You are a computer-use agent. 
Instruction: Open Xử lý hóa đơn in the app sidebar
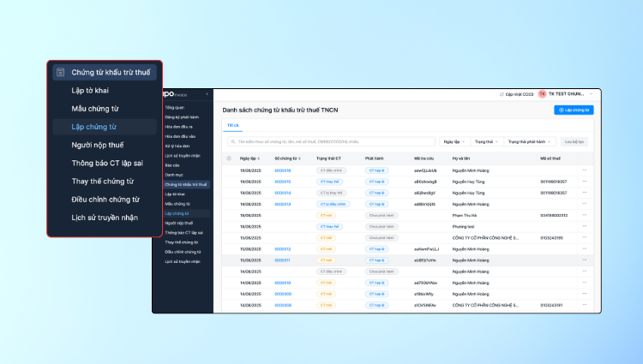tap(177, 146)
